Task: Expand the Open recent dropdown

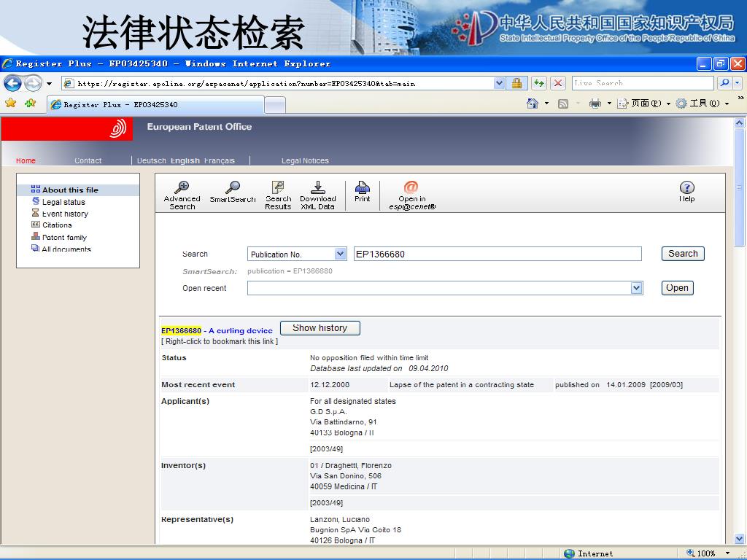Action: click(636, 287)
